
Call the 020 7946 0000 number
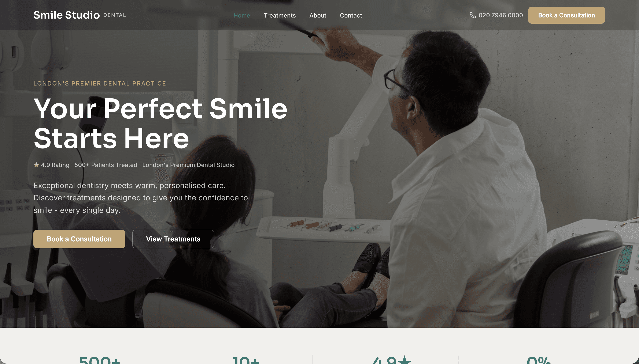click(501, 15)
